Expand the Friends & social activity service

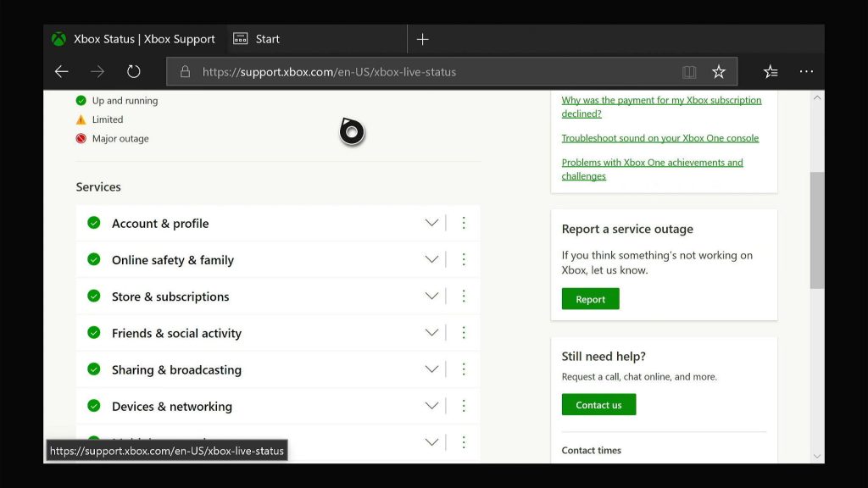coord(431,332)
